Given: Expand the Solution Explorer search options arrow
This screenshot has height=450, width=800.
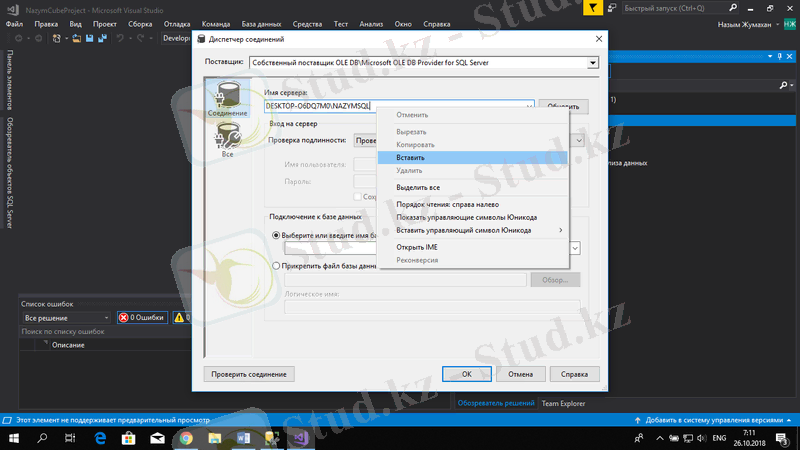Looking at the screenshot, I should 792,85.
